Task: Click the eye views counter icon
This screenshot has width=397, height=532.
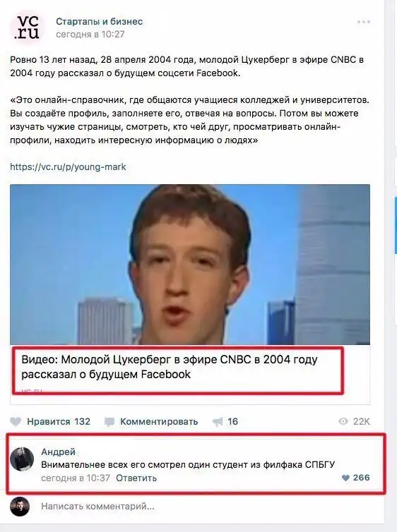Action: (x=343, y=421)
